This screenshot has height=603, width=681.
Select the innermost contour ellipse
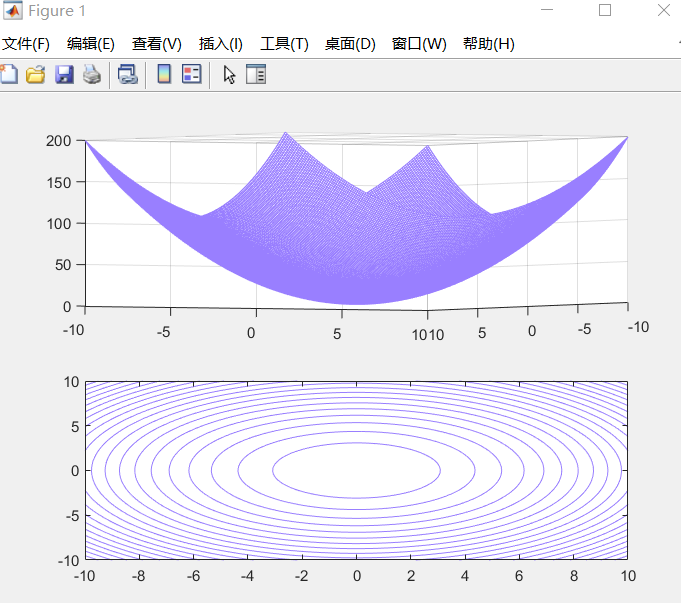[357, 470]
